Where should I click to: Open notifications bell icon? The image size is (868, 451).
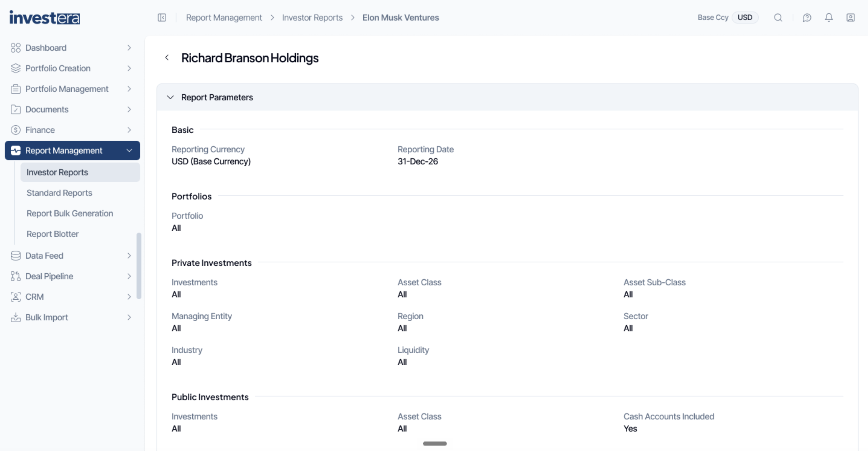pos(828,17)
